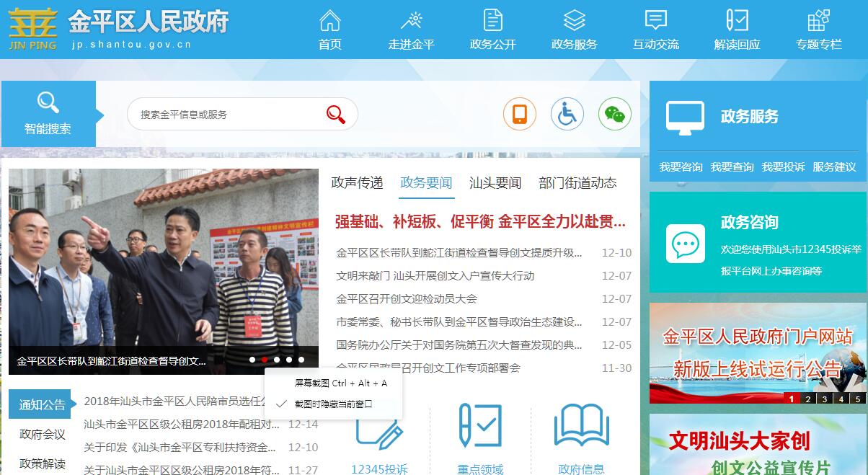The width and height of the screenshot is (868, 475).
Task: Switch to the 汕头要闻 tab
Action: click(495, 183)
